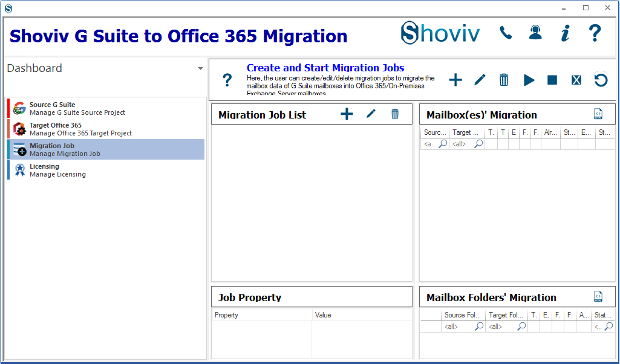Click the Stat... column header in folders table
This screenshot has width=620, height=364.
pos(603,315)
